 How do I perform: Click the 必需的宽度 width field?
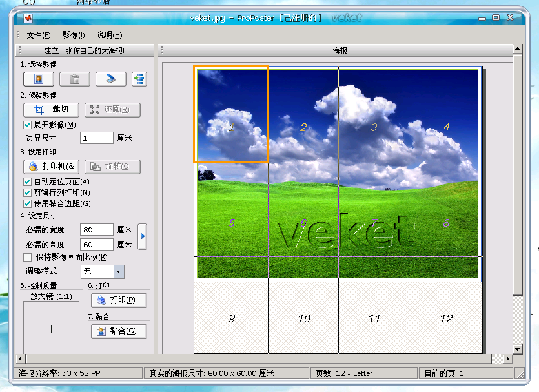click(x=97, y=230)
